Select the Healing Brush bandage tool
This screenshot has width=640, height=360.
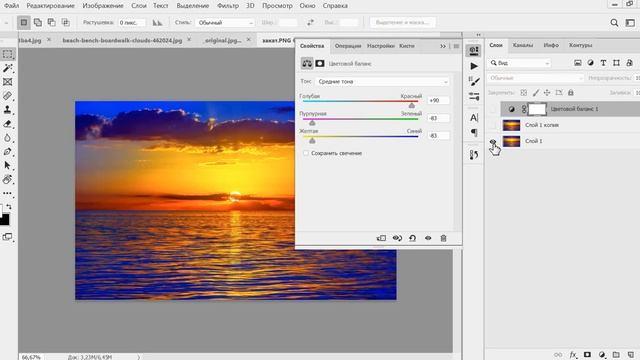(x=7, y=96)
